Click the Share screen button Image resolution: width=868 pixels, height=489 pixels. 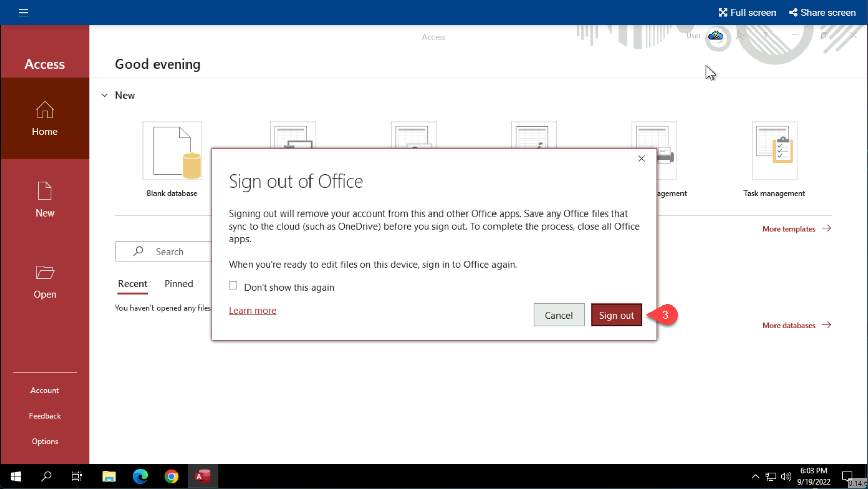tap(822, 13)
